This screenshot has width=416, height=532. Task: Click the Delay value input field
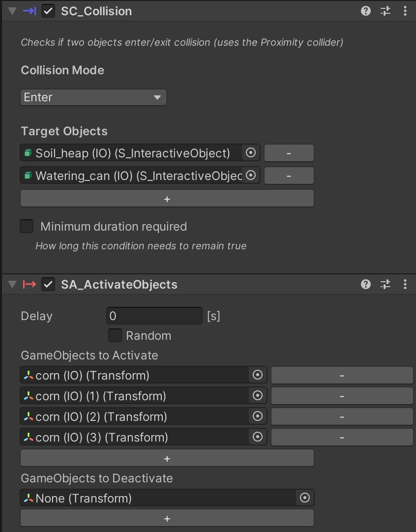pos(154,316)
